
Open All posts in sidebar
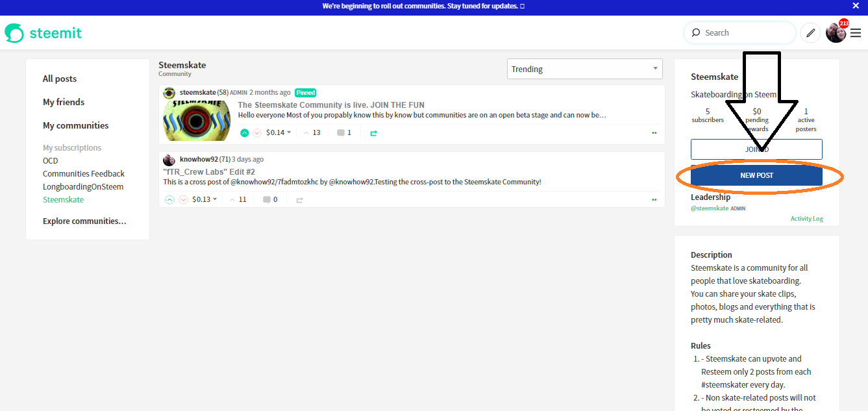[60, 79]
